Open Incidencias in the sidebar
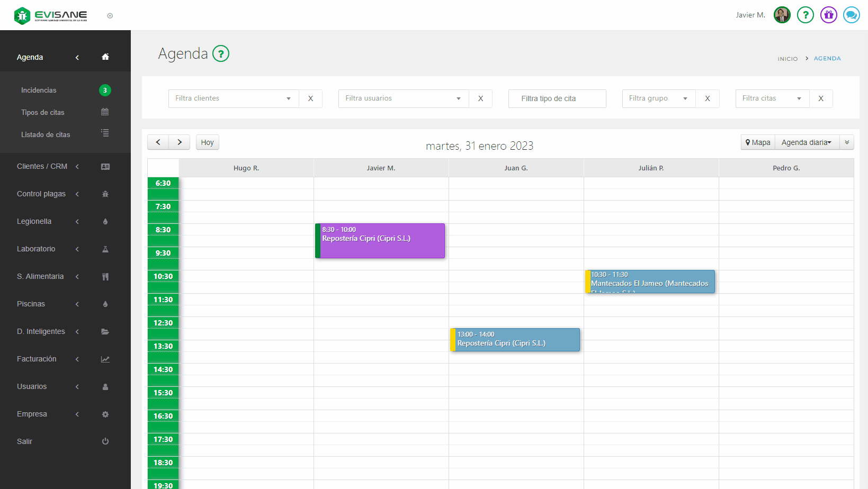 [x=39, y=90]
